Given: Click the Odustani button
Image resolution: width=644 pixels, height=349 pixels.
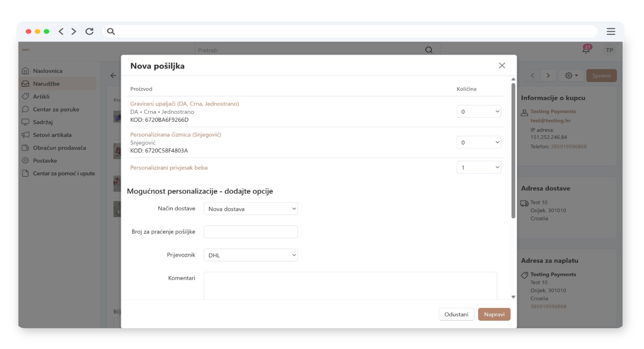Looking at the screenshot, I should click(x=456, y=314).
